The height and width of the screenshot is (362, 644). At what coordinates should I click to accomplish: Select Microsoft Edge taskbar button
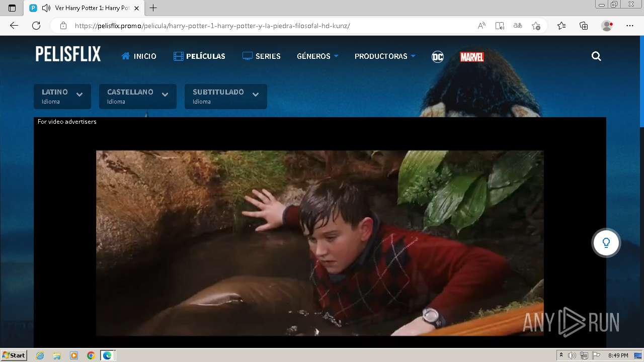[108, 355]
